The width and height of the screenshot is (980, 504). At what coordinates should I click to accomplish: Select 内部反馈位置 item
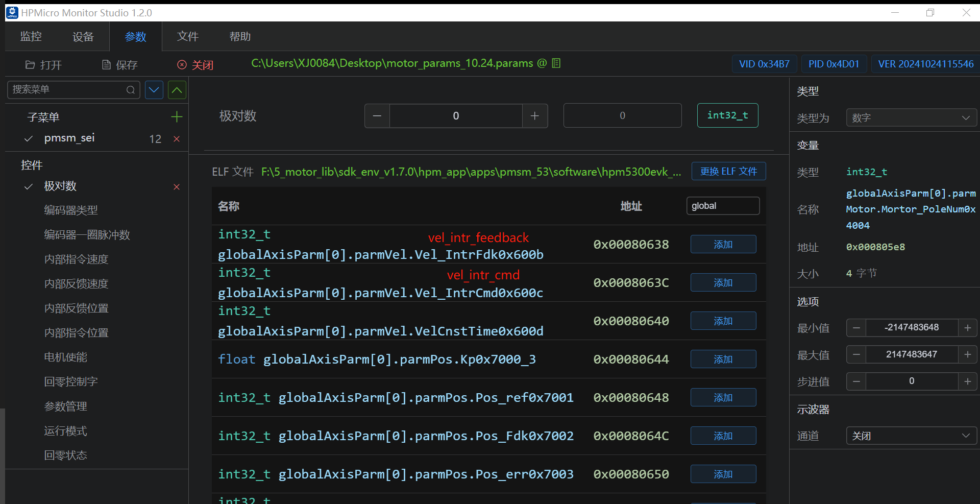[77, 308]
